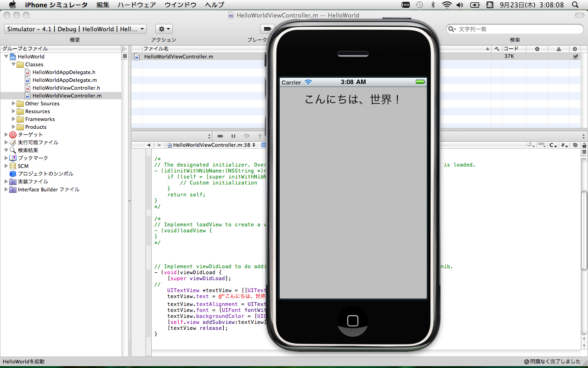This screenshot has height=368, width=588.
Task: Click the Wi-Fi icon in the menu bar
Action: point(447,5)
